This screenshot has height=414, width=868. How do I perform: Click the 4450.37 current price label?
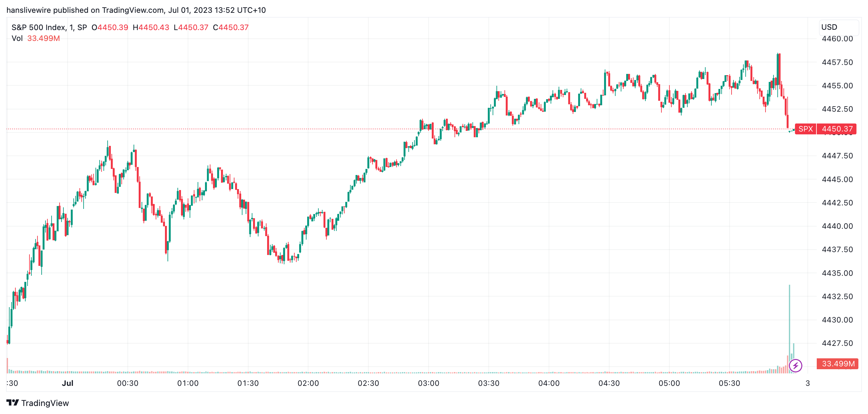pos(837,129)
